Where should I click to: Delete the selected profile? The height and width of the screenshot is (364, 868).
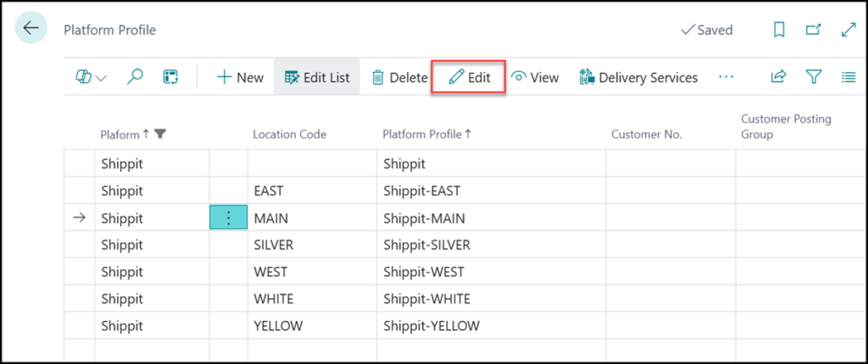pyautogui.click(x=399, y=77)
